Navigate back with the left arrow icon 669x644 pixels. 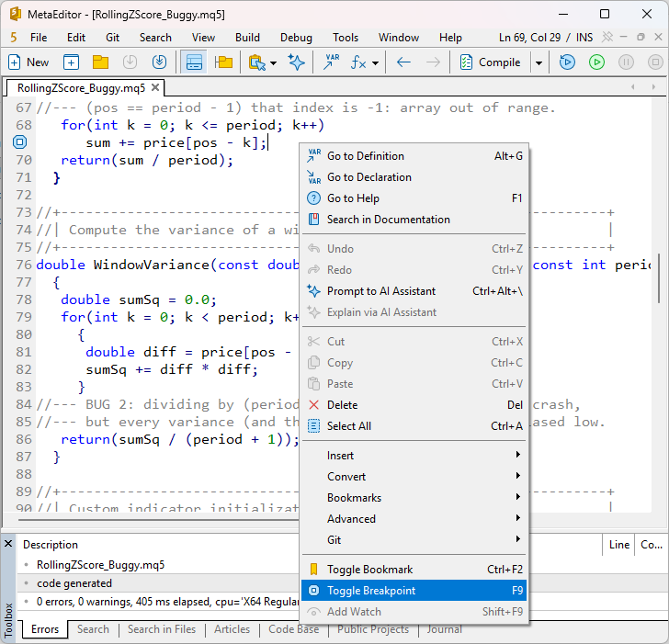point(403,62)
